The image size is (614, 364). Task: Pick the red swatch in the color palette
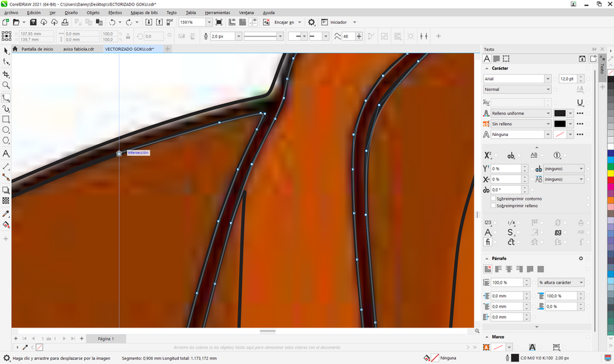coord(610,180)
